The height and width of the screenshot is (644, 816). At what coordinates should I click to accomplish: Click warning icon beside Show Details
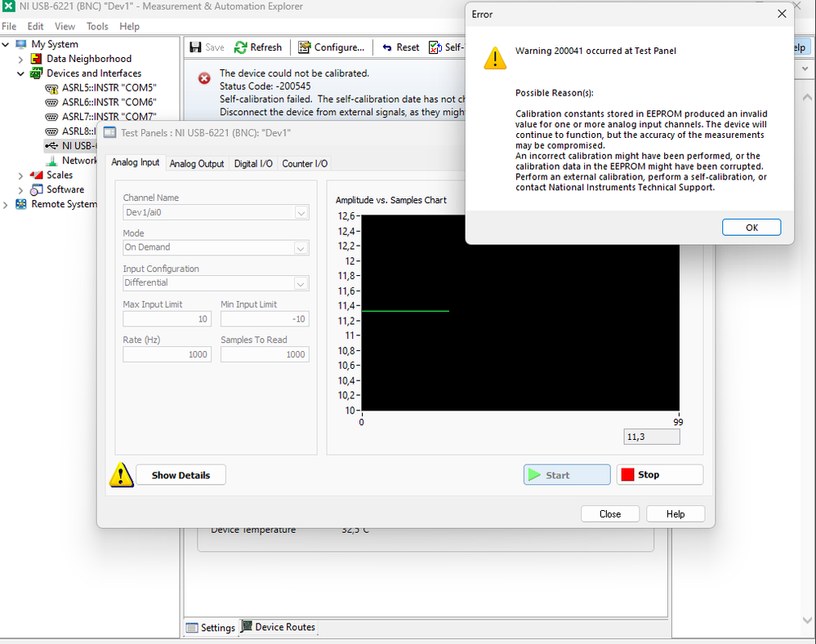pos(121,474)
